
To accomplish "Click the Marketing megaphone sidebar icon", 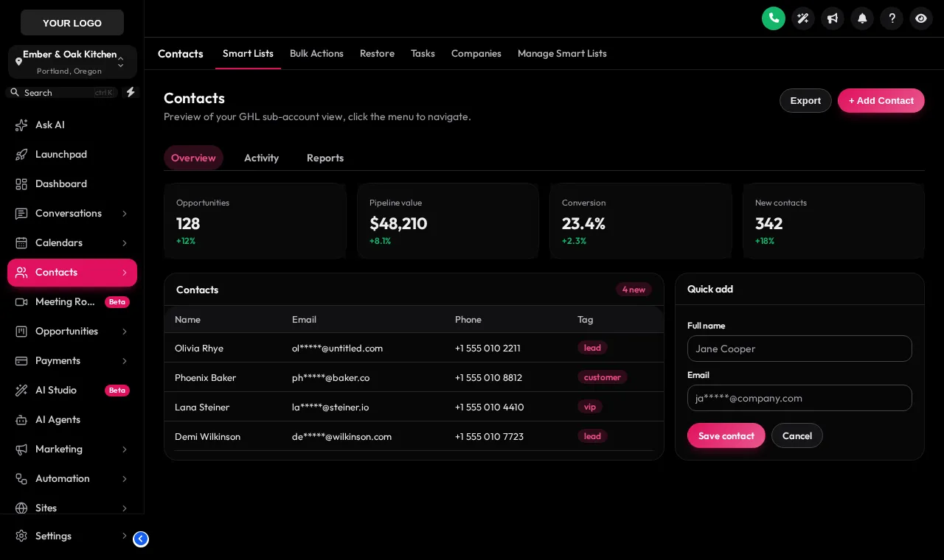I will pos(21,449).
